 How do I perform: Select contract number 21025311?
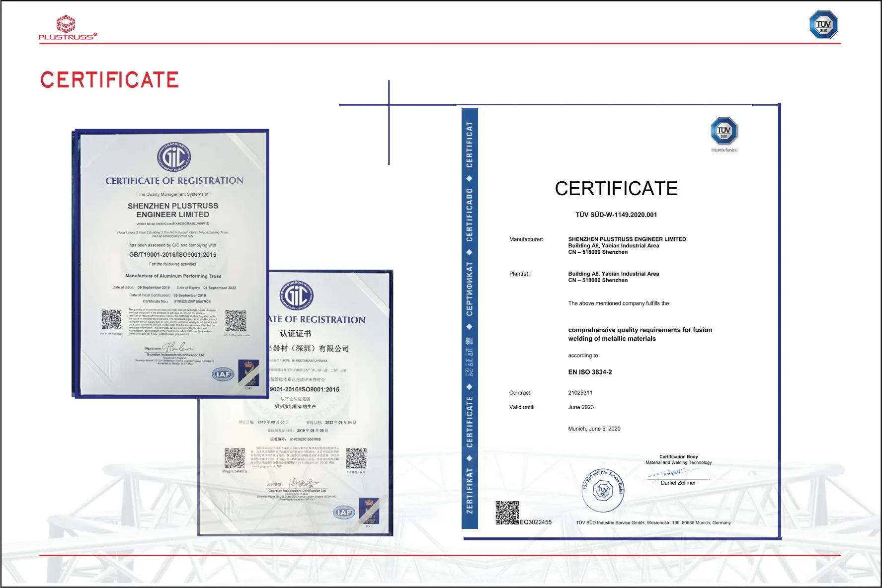click(580, 393)
